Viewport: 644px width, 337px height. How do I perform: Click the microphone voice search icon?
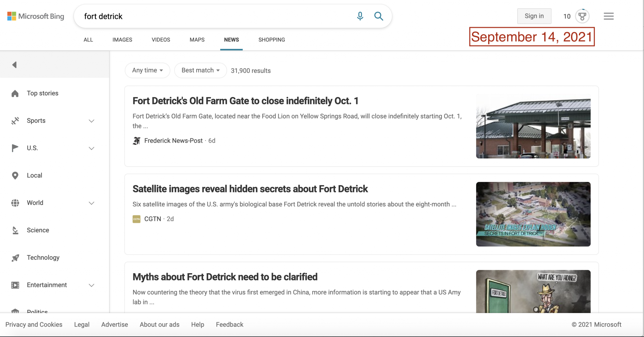pos(360,16)
